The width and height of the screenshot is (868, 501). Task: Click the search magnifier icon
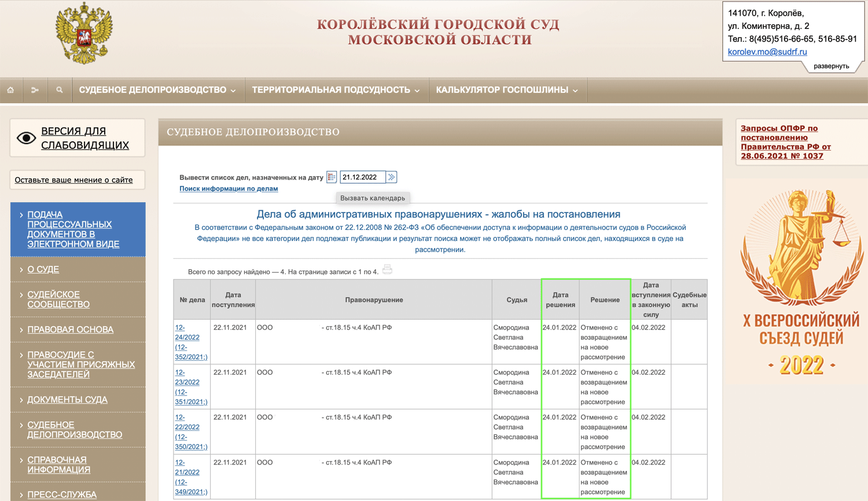coord(59,90)
